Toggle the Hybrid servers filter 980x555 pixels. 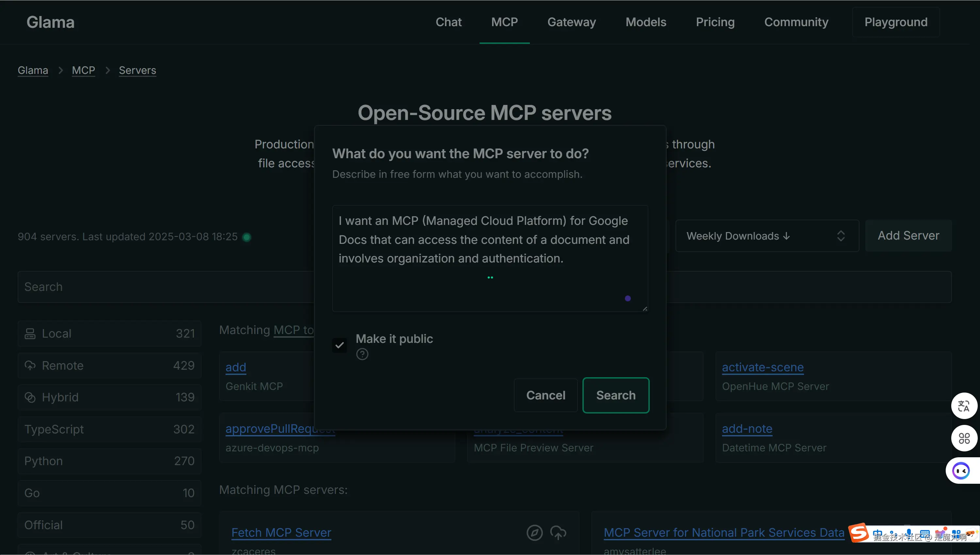(109, 397)
